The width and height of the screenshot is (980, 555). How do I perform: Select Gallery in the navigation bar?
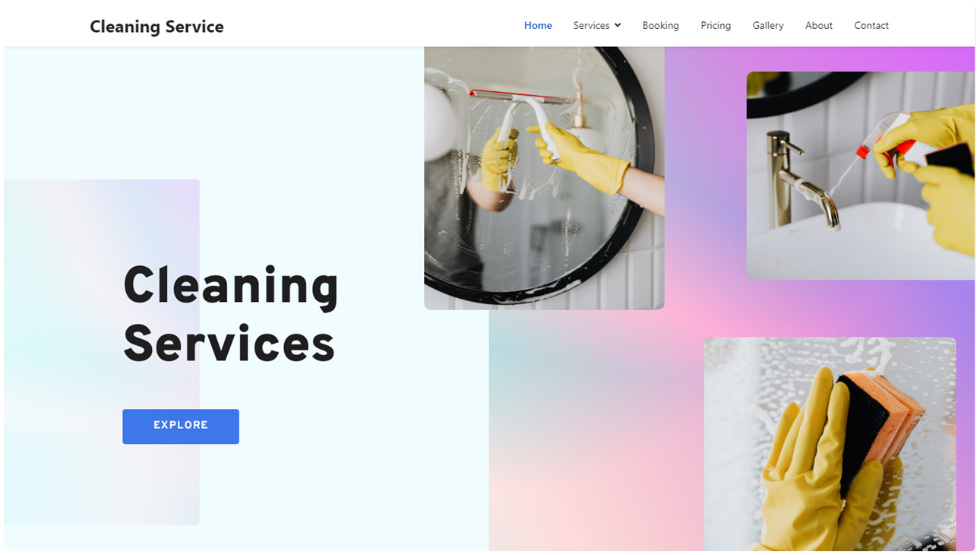click(768, 25)
